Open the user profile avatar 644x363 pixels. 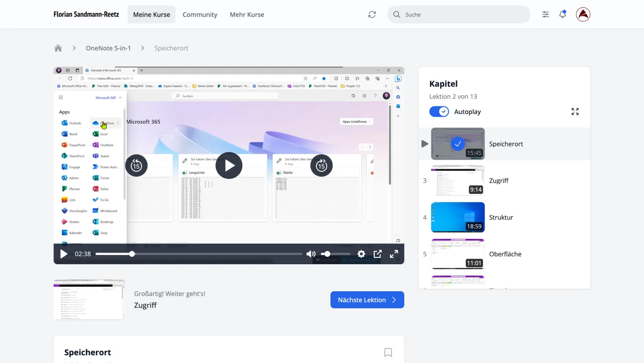click(x=583, y=15)
